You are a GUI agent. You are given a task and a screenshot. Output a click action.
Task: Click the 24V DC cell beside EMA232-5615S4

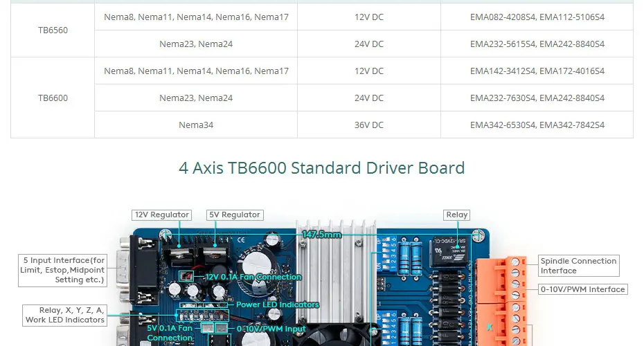point(369,44)
